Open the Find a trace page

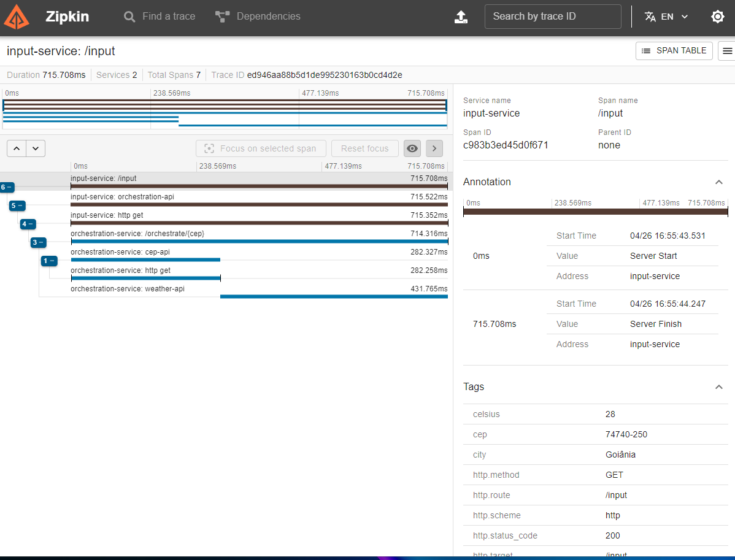(160, 17)
